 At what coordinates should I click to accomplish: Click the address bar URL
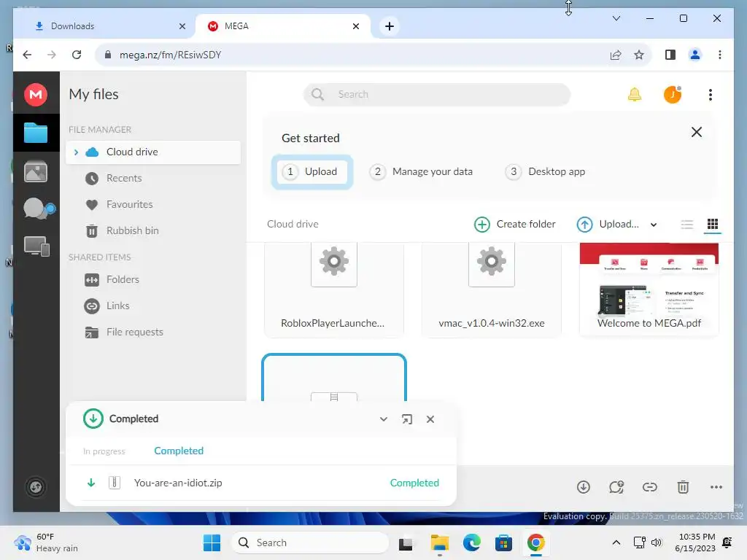pyautogui.click(x=170, y=55)
